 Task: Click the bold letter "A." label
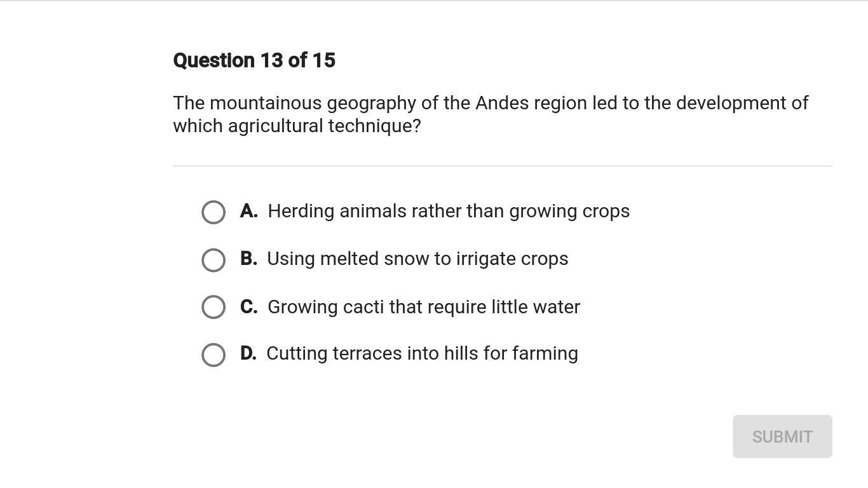click(249, 211)
